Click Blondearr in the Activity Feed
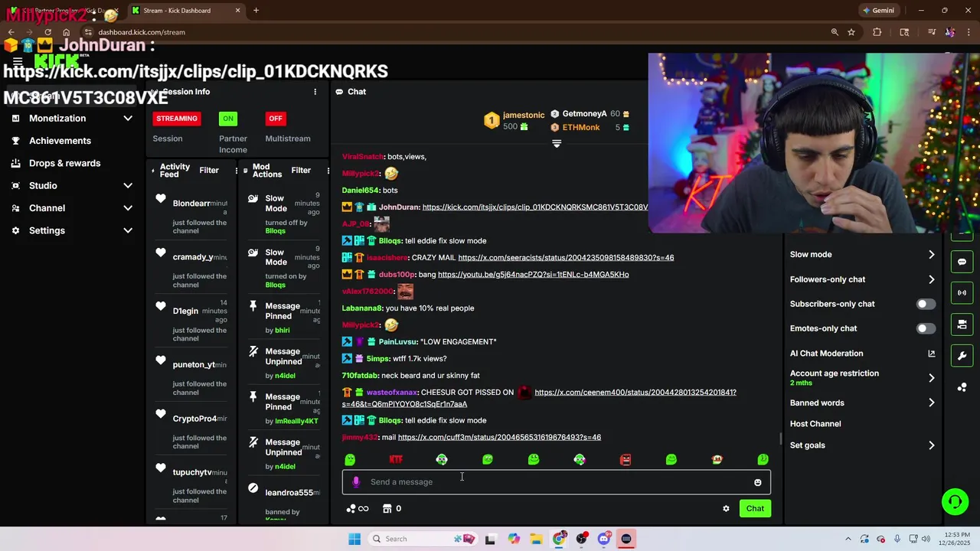 (191, 204)
